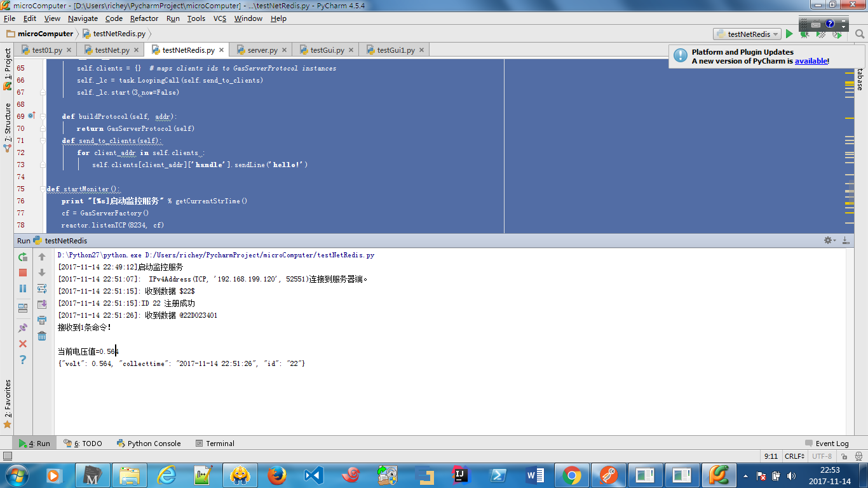This screenshot has height=488, width=868.
Task: Collapse send_to_clients method fold marker
Action: (43, 140)
